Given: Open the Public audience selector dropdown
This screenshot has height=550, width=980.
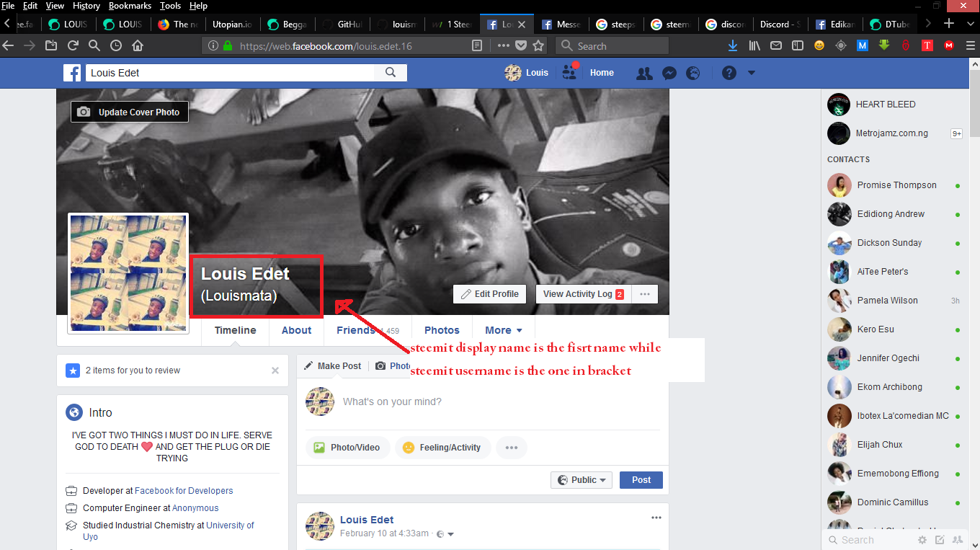Looking at the screenshot, I should (582, 480).
